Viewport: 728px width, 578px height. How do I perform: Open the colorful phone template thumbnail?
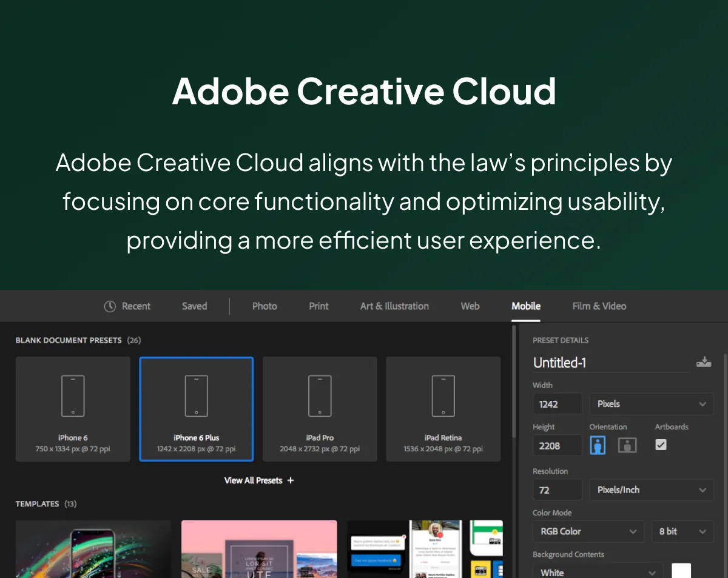click(x=93, y=549)
